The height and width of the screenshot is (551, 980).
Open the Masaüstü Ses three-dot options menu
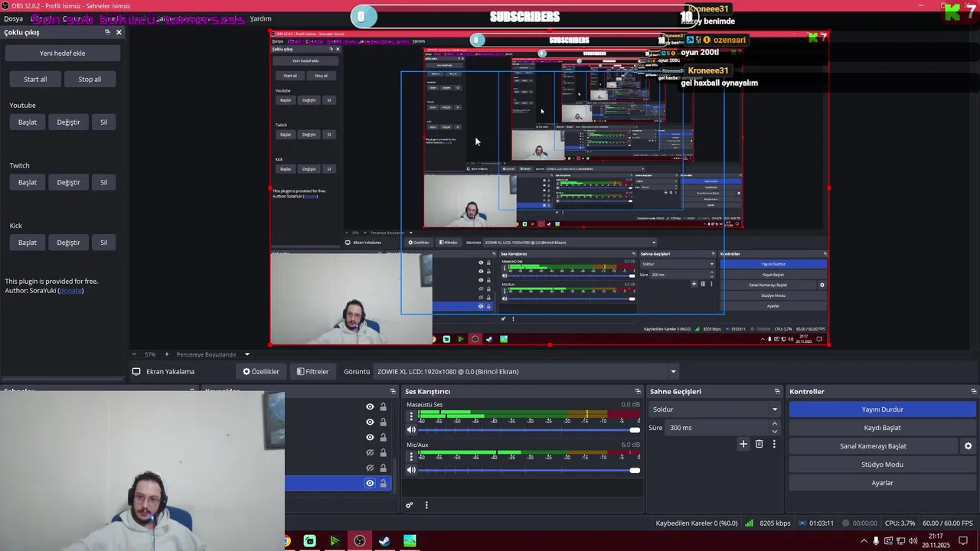tap(411, 417)
